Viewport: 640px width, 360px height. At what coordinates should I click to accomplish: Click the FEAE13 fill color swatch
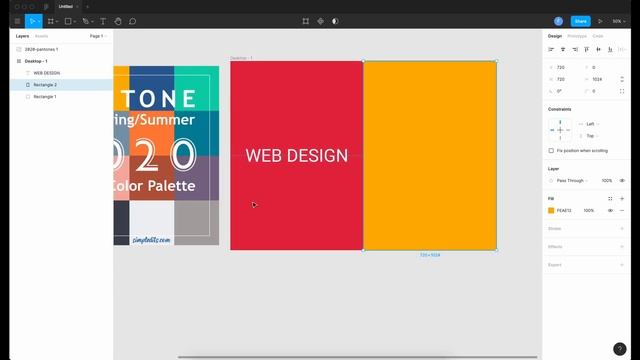click(551, 211)
